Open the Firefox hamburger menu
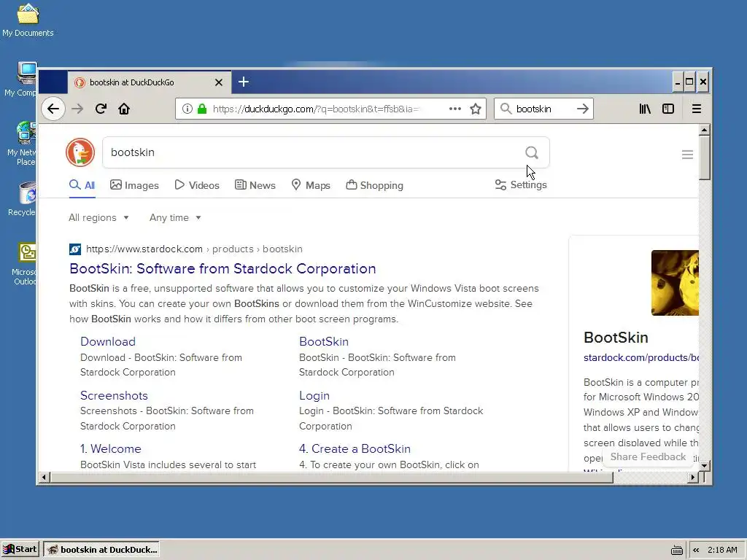 coord(697,109)
